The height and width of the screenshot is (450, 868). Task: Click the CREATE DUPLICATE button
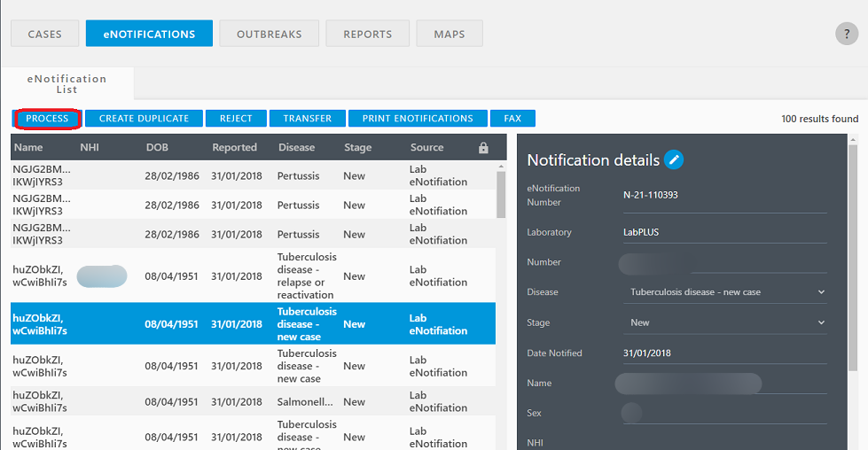[144, 119]
